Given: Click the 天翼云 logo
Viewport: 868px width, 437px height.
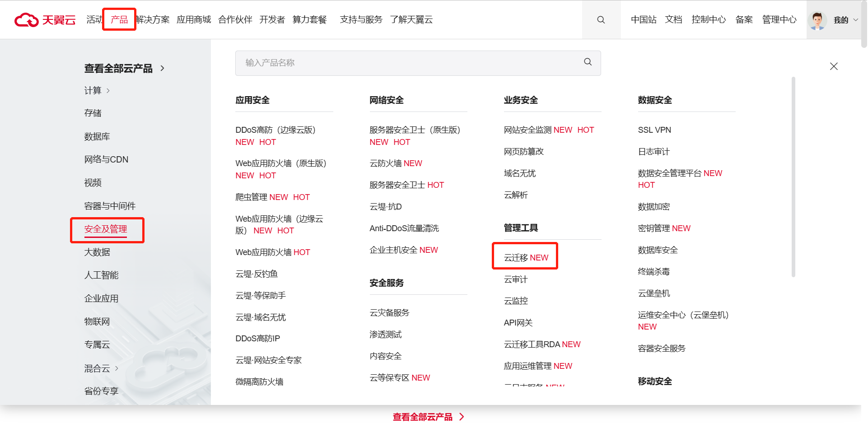Looking at the screenshot, I should (45, 20).
